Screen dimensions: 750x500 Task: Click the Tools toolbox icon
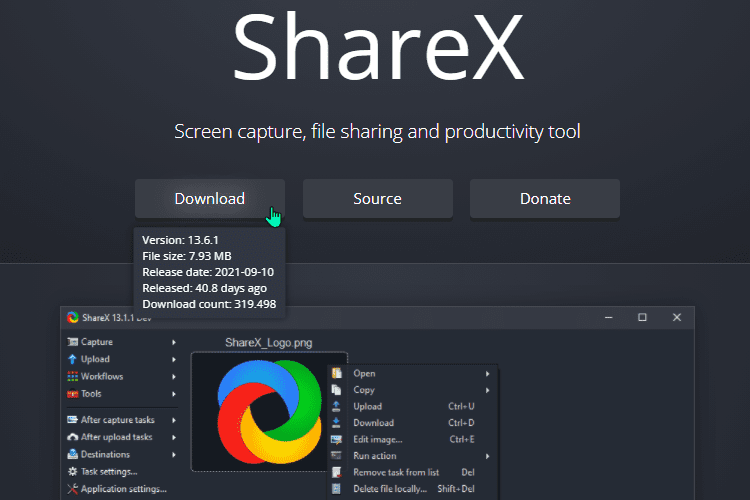pos(73,394)
